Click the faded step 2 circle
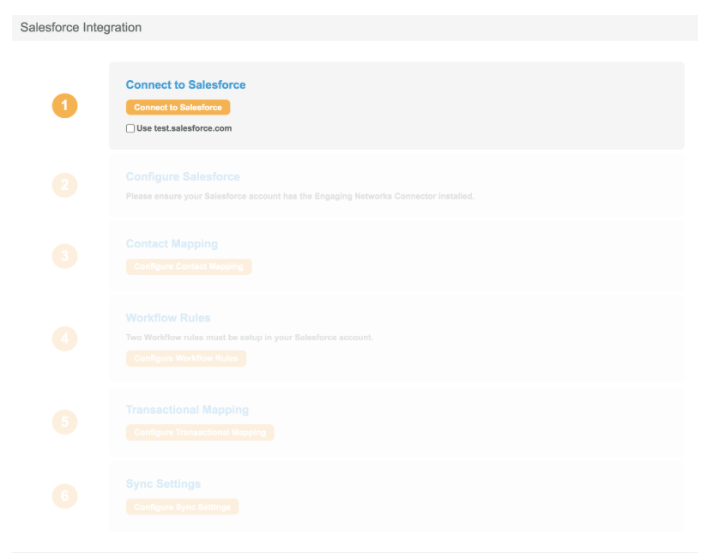Image resolution: width=720 pixels, height=553 pixels. 64,185
